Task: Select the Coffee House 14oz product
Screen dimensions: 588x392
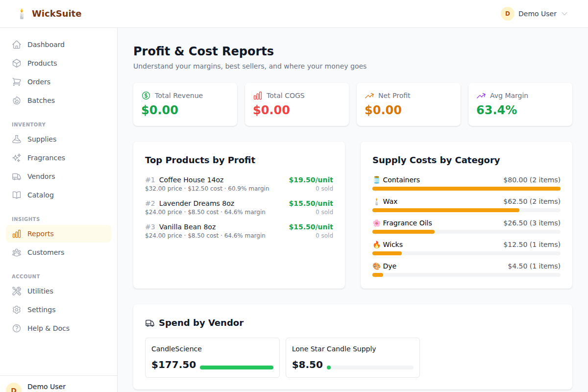Action: (x=191, y=180)
